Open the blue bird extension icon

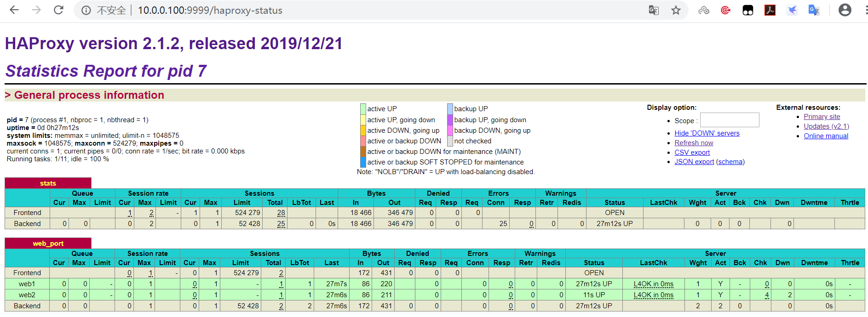(x=792, y=10)
